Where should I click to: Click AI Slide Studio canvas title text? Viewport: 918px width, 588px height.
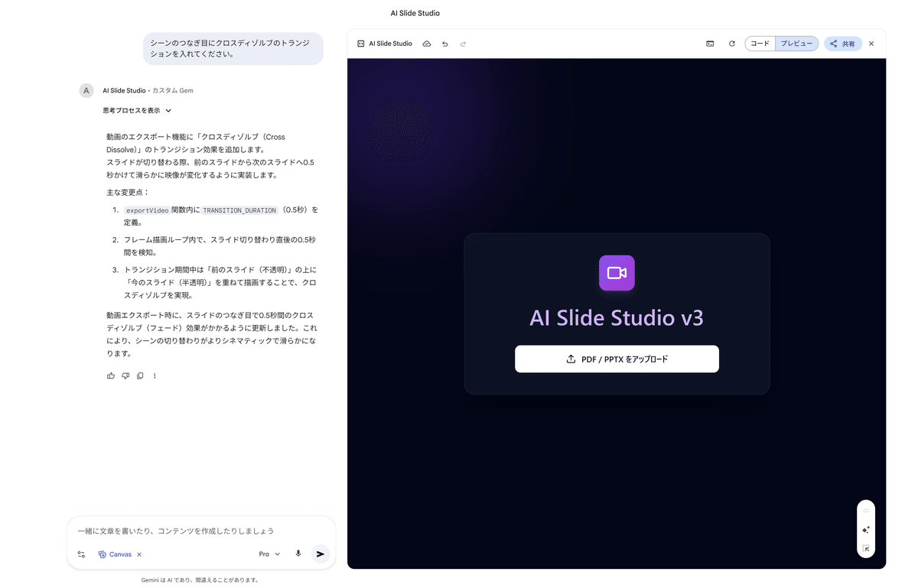pos(390,44)
